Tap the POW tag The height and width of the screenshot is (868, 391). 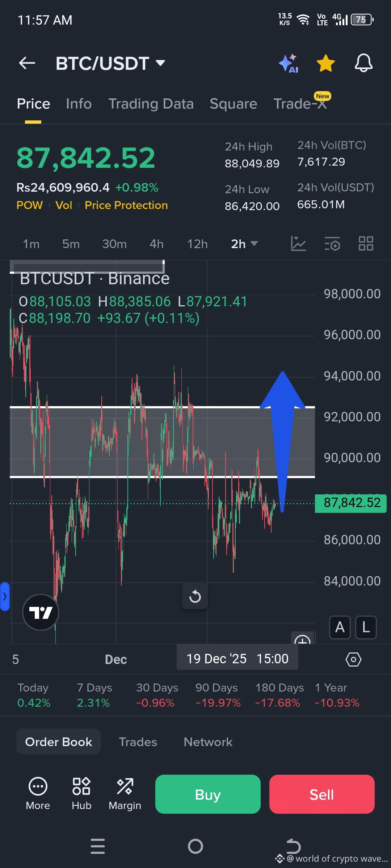[x=30, y=205]
